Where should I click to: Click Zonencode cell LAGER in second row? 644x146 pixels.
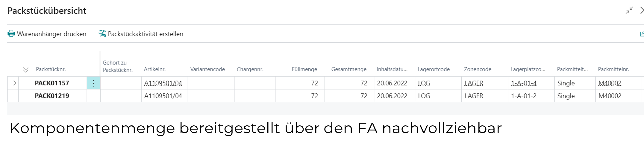point(474,96)
